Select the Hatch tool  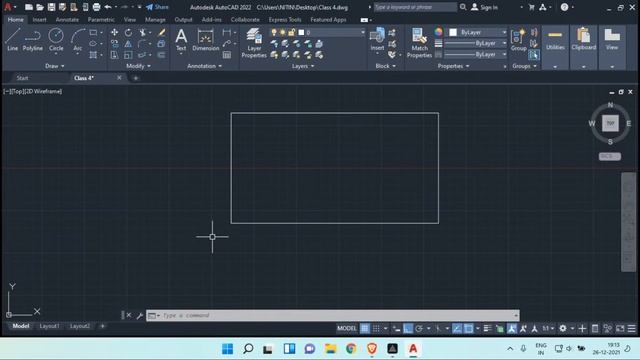point(93,55)
